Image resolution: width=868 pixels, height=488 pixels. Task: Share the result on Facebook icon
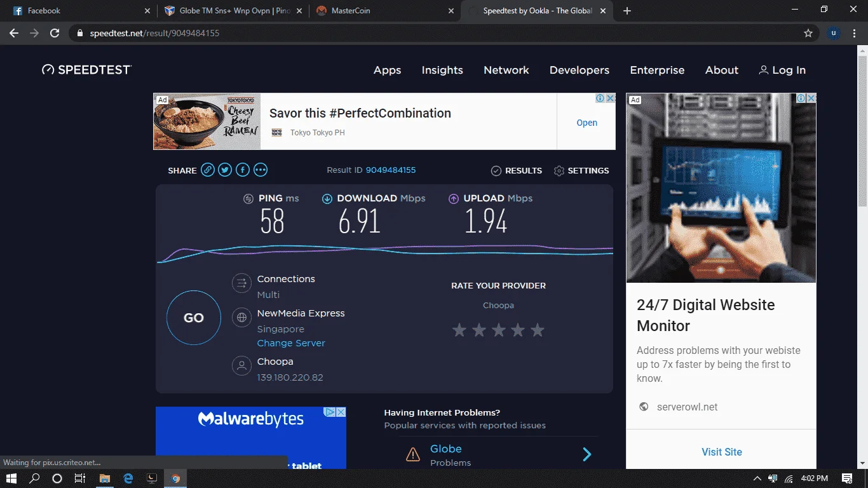243,170
